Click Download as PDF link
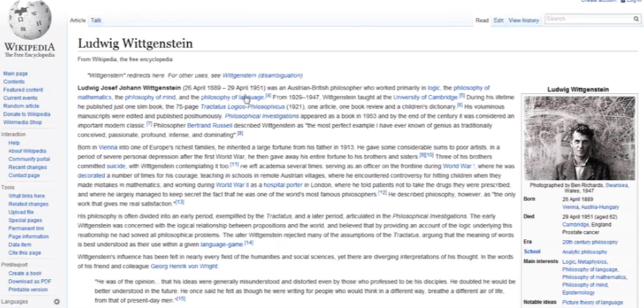 pyautogui.click(x=30, y=282)
